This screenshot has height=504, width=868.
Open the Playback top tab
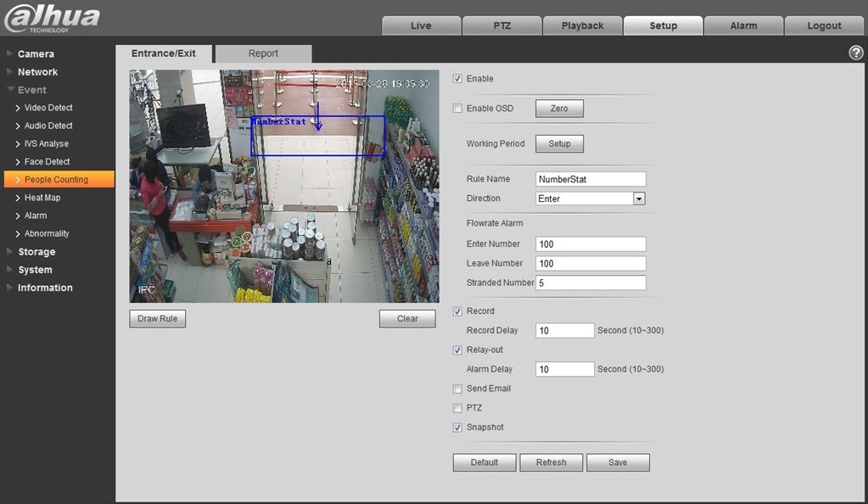click(x=582, y=25)
